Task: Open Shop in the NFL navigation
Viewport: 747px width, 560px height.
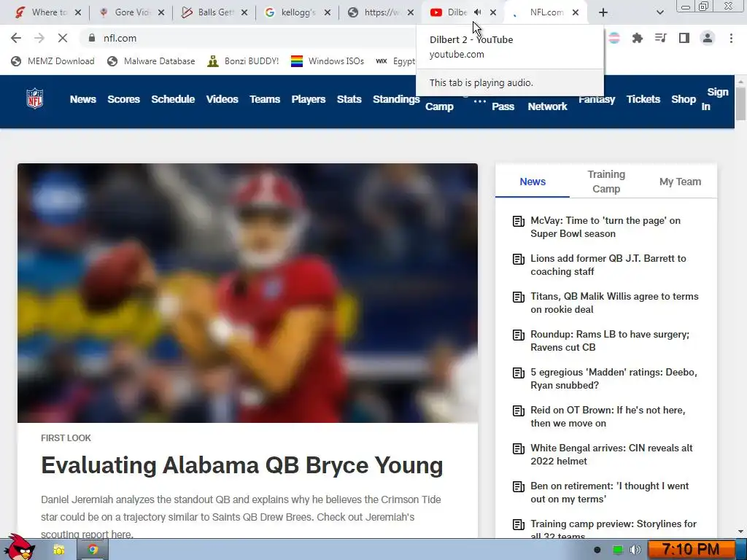Action: click(684, 99)
